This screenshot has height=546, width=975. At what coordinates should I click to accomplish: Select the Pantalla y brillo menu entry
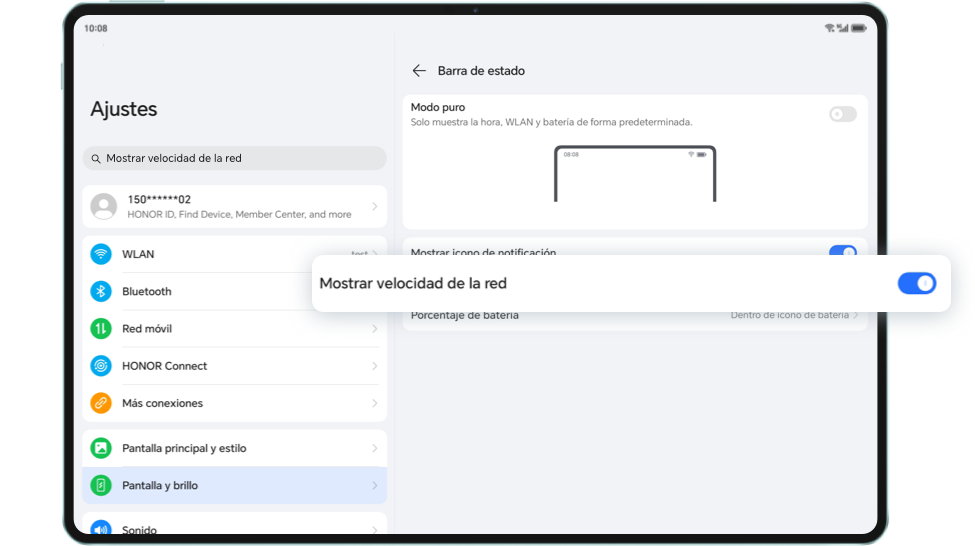click(x=234, y=485)
